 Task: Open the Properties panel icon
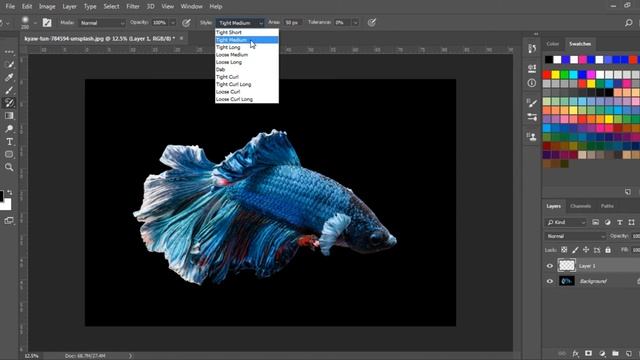coord(532,68)
